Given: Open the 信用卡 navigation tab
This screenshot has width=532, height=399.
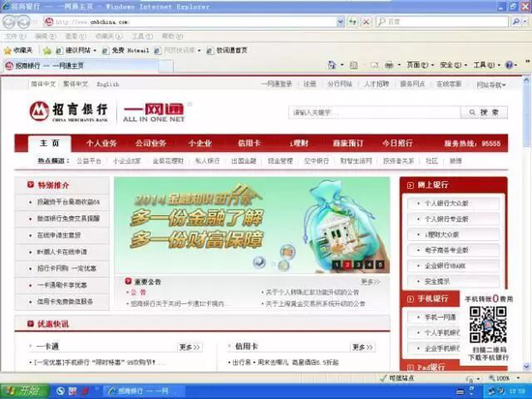Looking at the screenshot, I should [249, 143].
